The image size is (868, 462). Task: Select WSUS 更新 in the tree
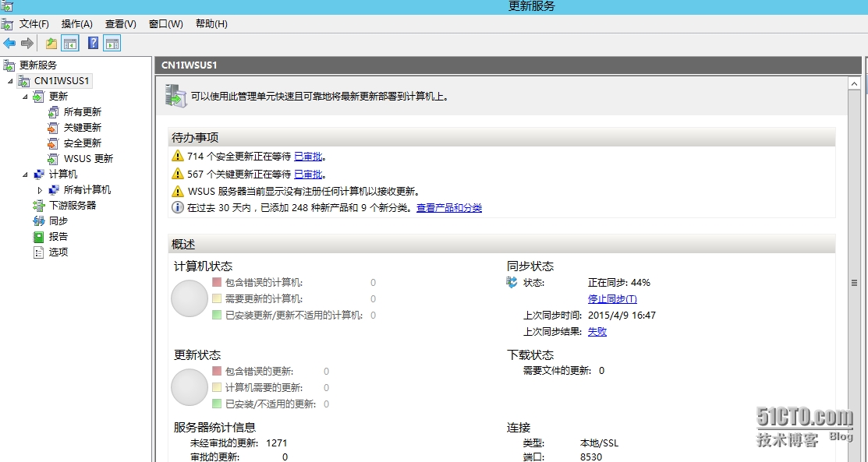point(89,158)
